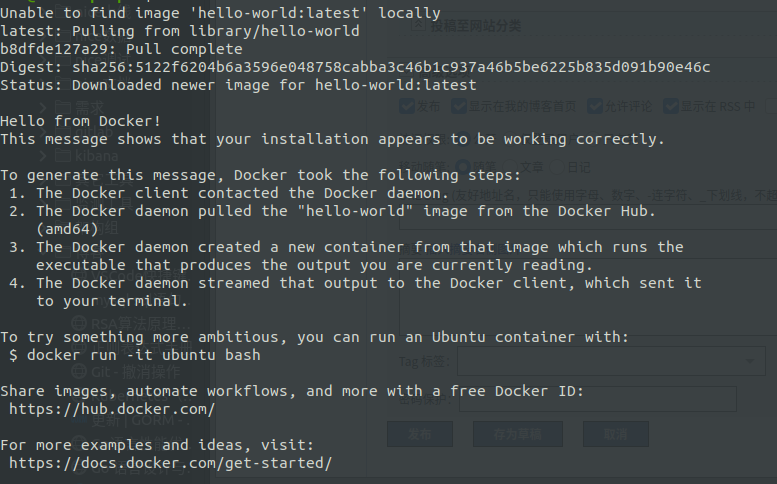Select the 随笔 radio button
The width and height of the screenshot is (777, 484).
click(x=463, y=167)
